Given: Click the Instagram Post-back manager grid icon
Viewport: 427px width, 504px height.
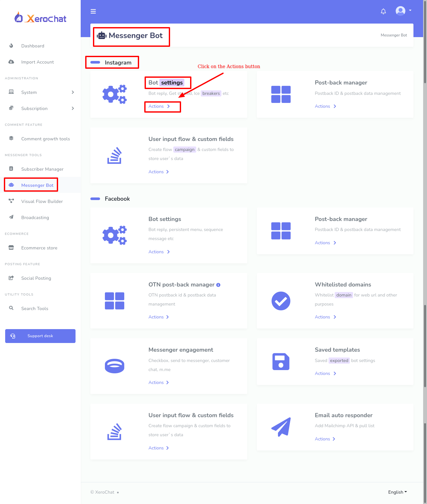Looking at the screenshot, I should 281,94.
